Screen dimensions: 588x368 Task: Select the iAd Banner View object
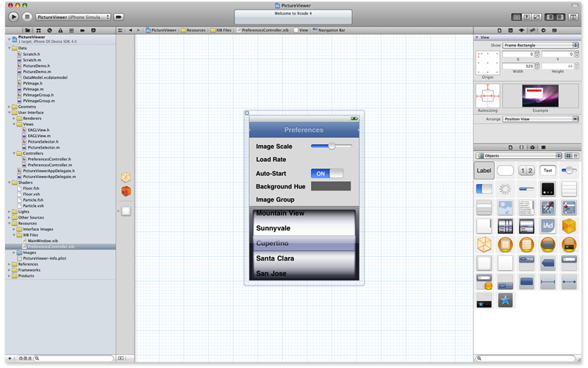[548, 226]
